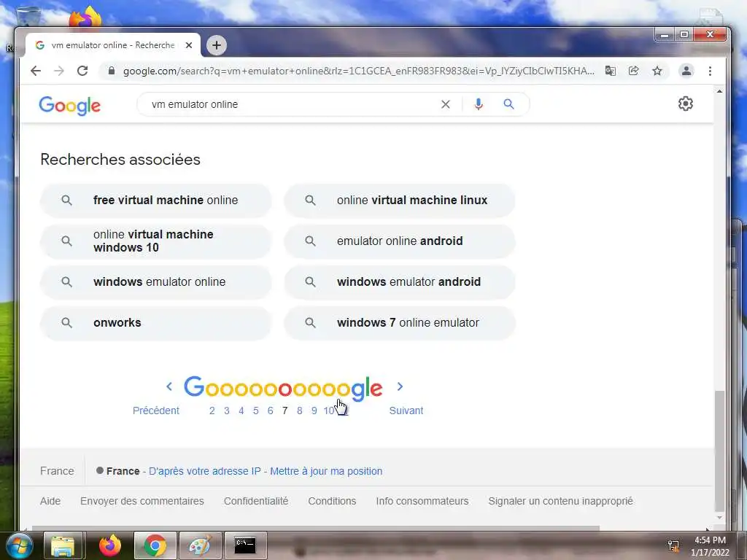The height and width of the screenshot is (560, 747).
Task: Open the command prompt taskbar icon
Action: coord(245,545)
